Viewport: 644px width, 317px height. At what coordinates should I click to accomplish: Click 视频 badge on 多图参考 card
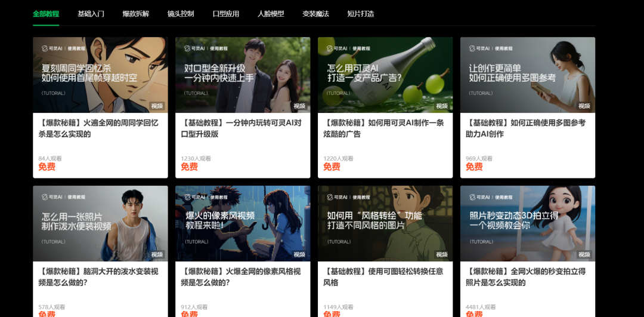[x=584, y=106]
